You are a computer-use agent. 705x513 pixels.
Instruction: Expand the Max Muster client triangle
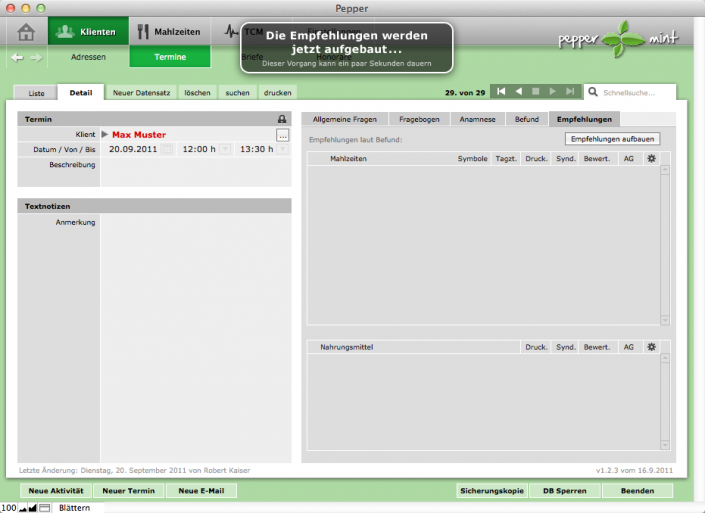point(105,134)
